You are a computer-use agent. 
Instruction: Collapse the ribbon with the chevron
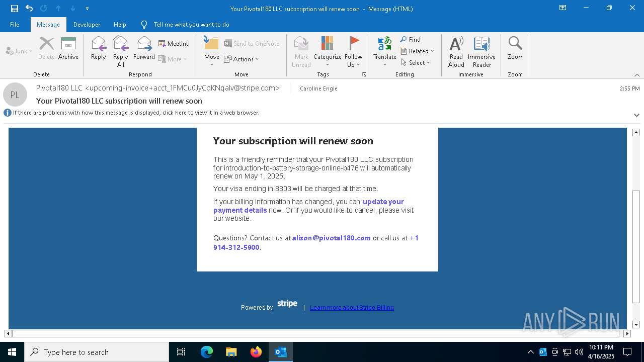point(637,75)
